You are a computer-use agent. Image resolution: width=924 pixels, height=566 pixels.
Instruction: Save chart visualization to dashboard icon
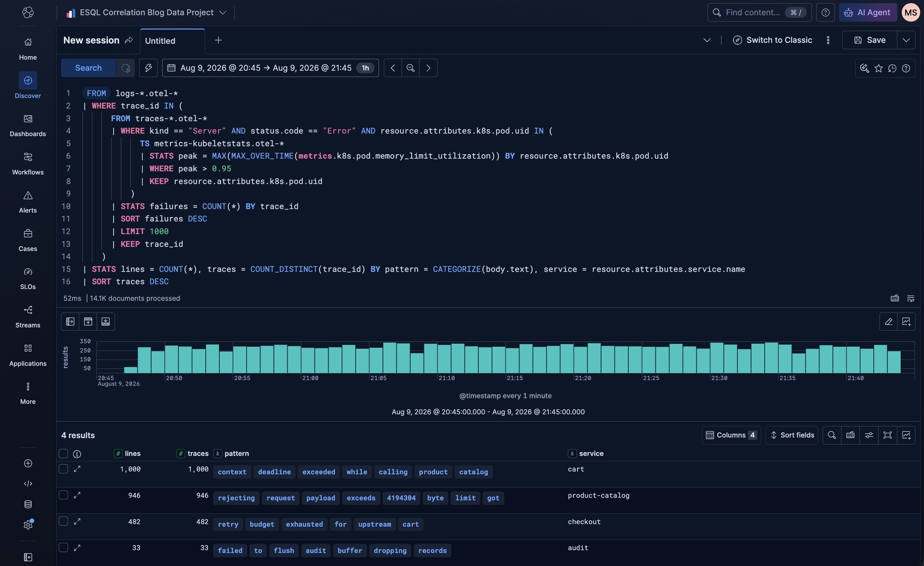click(x=906, y=321)
